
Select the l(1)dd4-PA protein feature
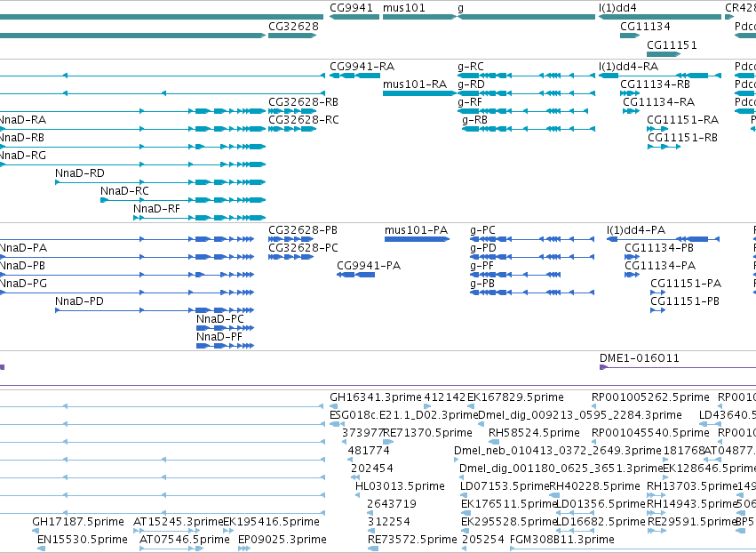(x=663, y=239)
